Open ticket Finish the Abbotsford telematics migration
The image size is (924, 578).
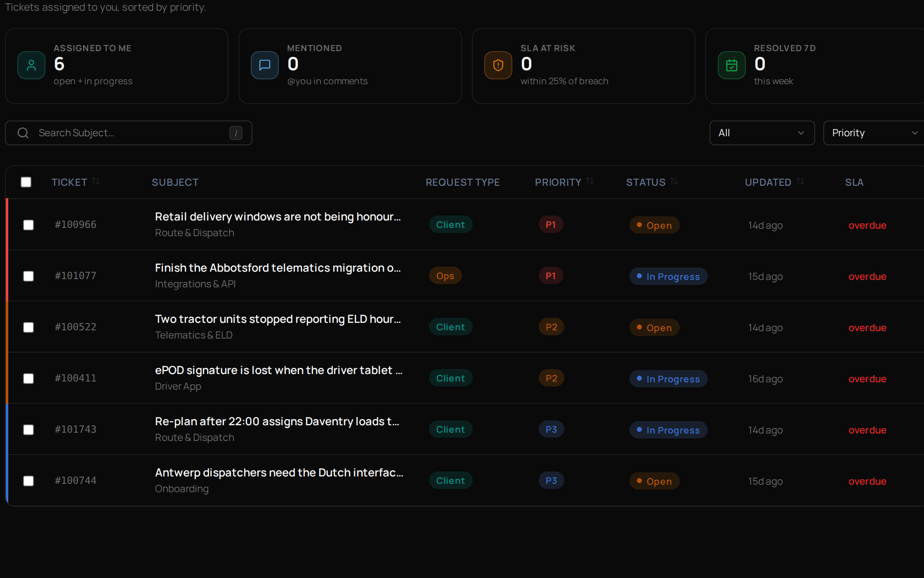(278, 268)
